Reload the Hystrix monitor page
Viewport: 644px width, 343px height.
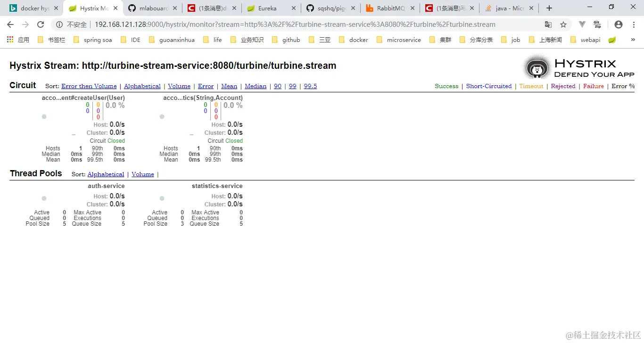point(41,24)
